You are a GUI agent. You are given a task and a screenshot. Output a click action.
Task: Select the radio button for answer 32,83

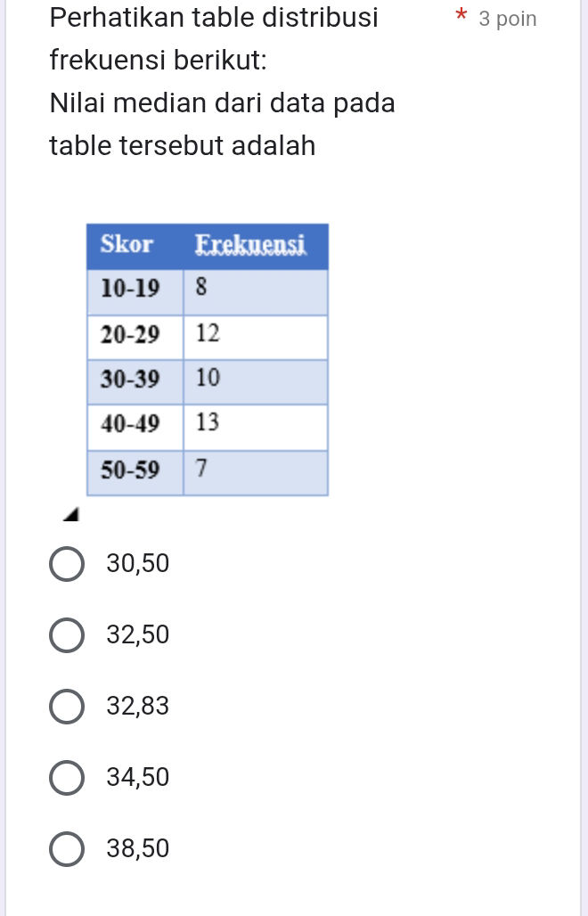click(x=67, y=706)
